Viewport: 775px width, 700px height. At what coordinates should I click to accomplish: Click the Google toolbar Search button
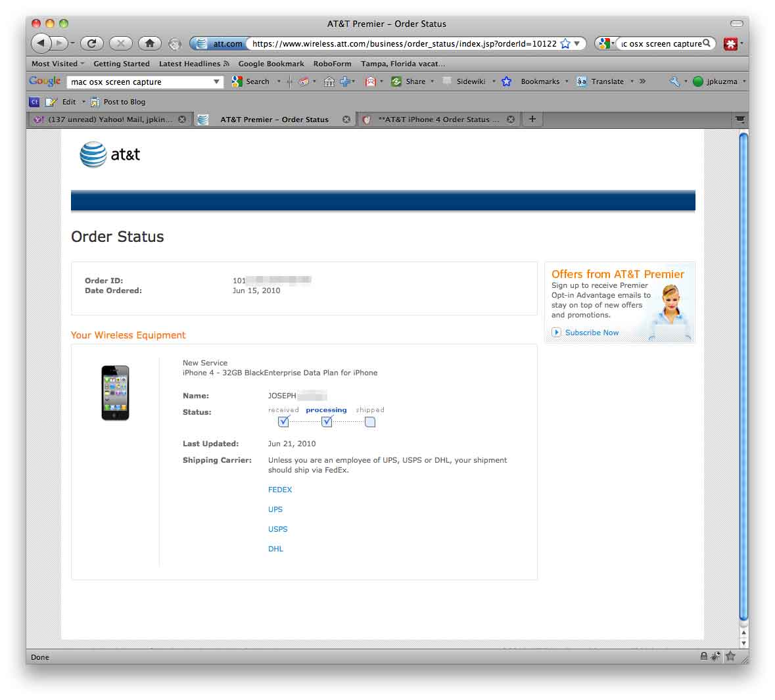tap(250, 82)
